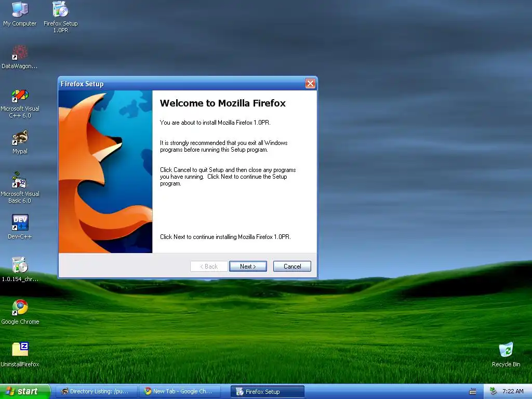Select the 1.0.154_chr installer icon

click(x=20, y=270)
